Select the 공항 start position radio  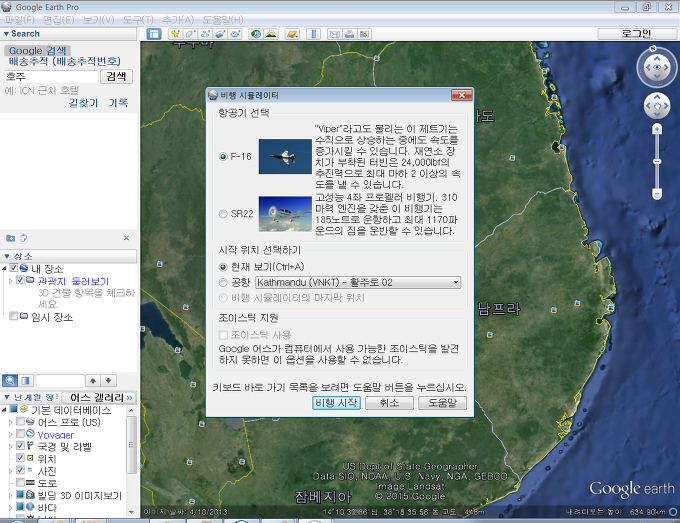tap(223, 282)
